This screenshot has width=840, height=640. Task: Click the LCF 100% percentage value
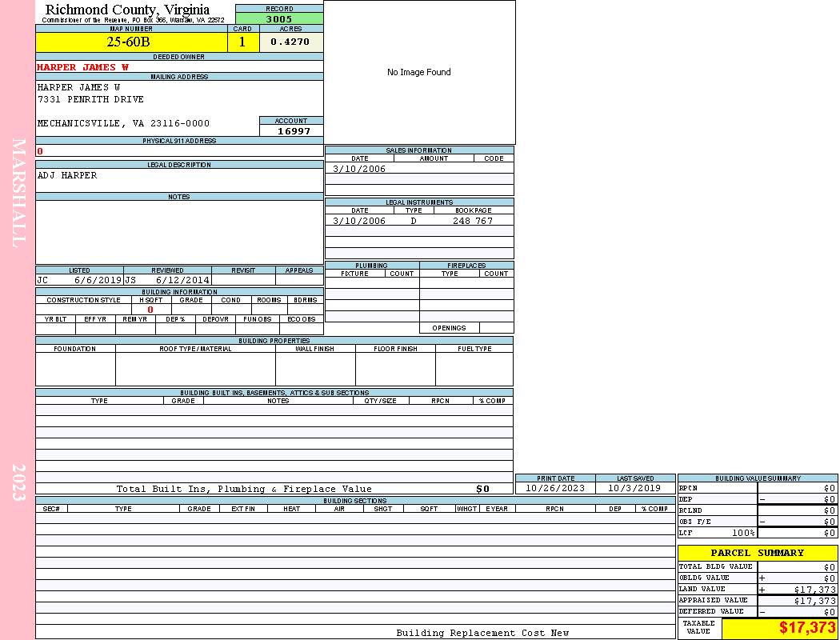point(741,533)
